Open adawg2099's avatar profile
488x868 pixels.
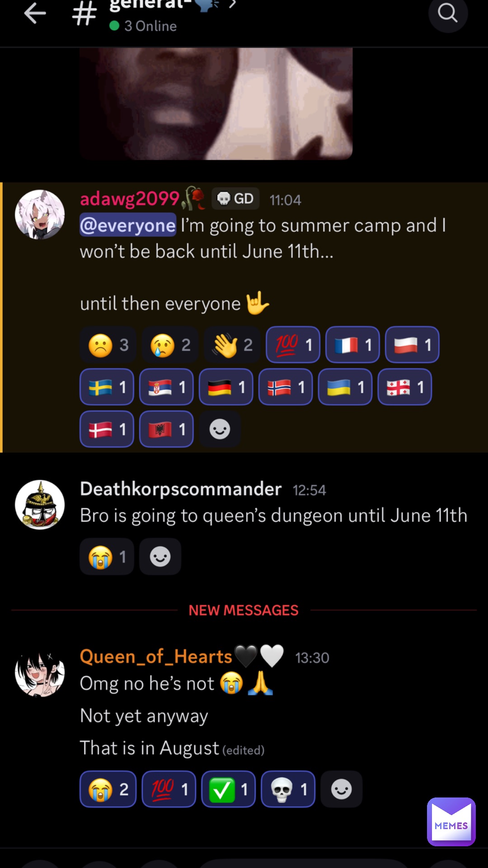[x=40, y=214]
